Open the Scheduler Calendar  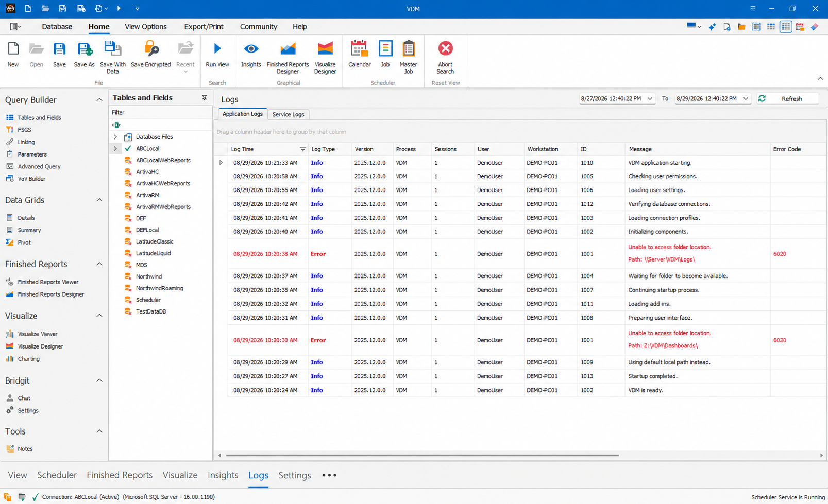click(359, 54)
